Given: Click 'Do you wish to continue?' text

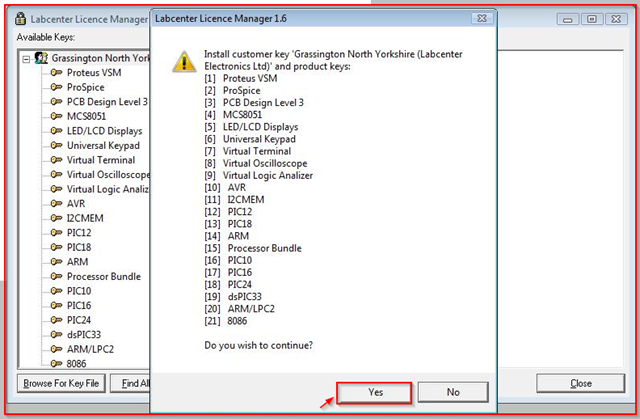Looking at the screenshot, I should pos(258,345).
